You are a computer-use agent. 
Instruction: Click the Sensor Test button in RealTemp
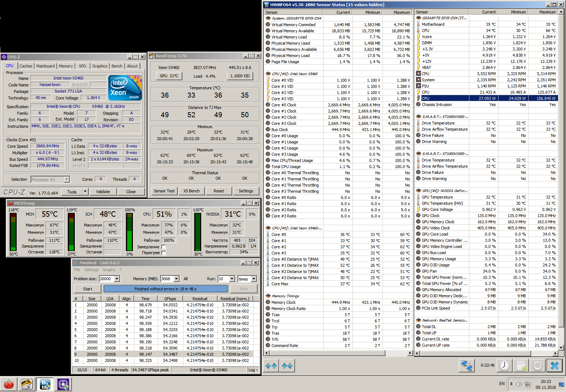point(164,191)
